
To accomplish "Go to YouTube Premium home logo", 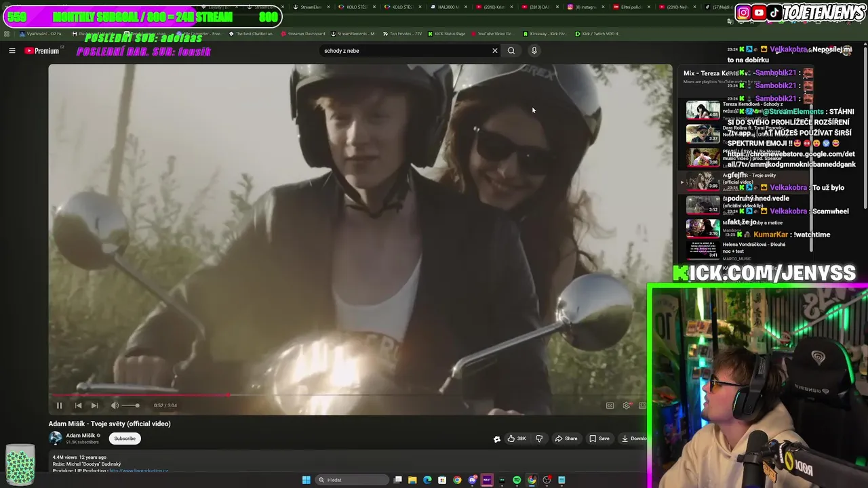I will point(42,51).
